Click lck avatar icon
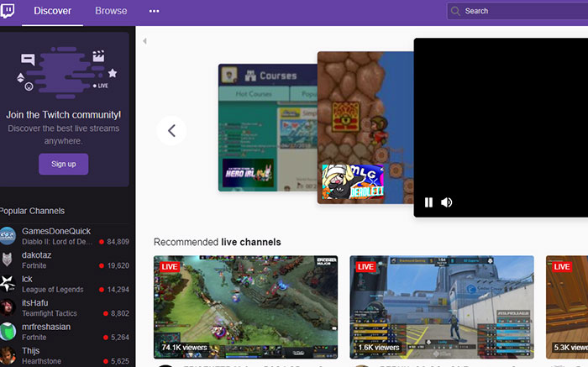Screen dimensions: 588x367 pyautogui.click(x=7, y=284)
